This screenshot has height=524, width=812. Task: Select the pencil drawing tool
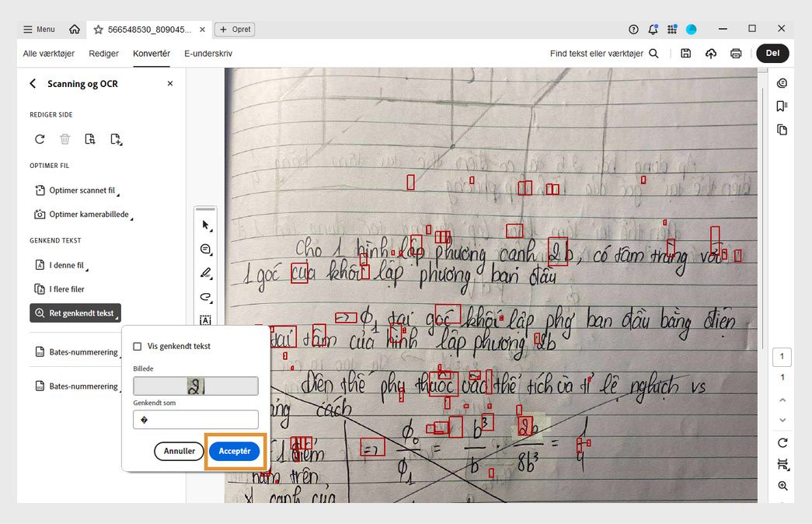pos(205,273)
